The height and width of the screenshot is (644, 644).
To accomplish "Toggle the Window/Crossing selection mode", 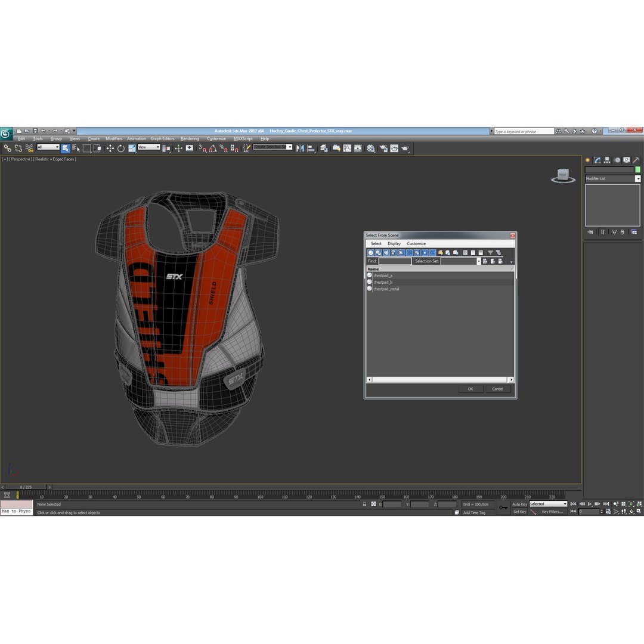I will click(97, 148).
